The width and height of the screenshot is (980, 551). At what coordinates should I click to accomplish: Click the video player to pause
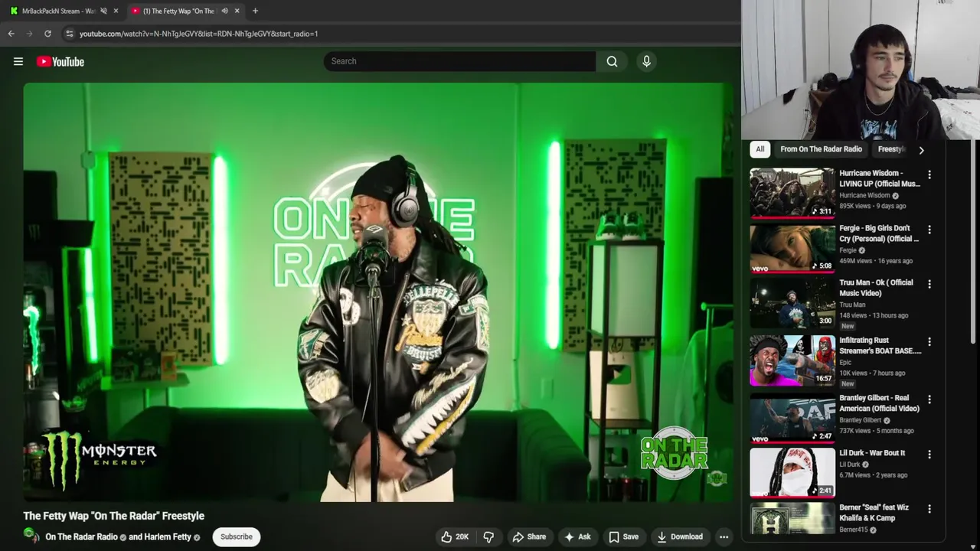[378, 292]
